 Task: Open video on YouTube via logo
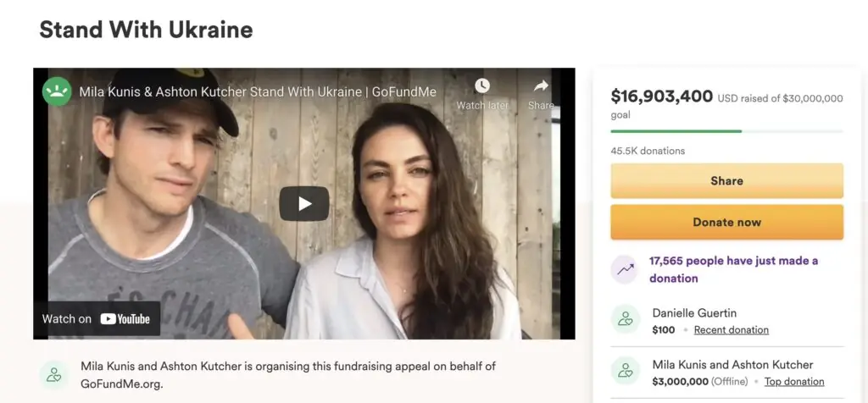point(125,319)
